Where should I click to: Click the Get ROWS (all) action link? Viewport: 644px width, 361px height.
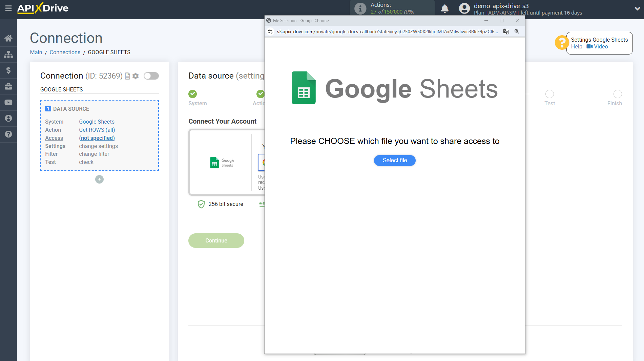coord(97,130)
